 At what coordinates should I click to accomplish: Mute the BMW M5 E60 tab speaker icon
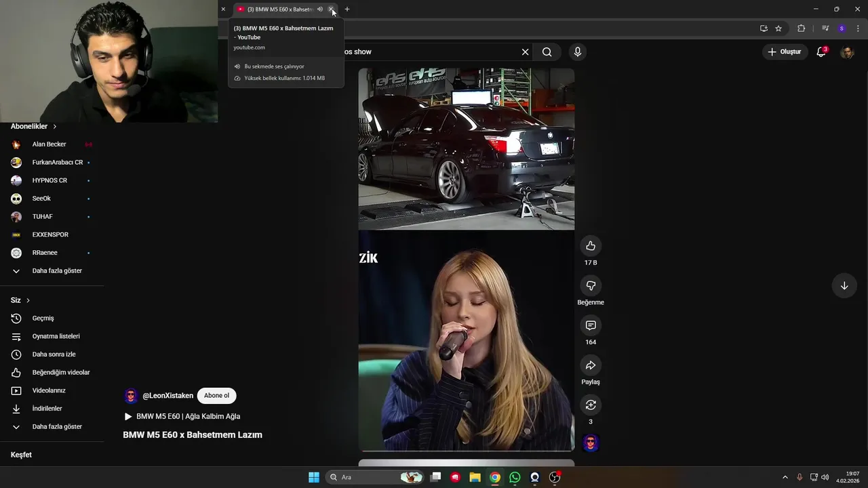click(x=320, y=9)
